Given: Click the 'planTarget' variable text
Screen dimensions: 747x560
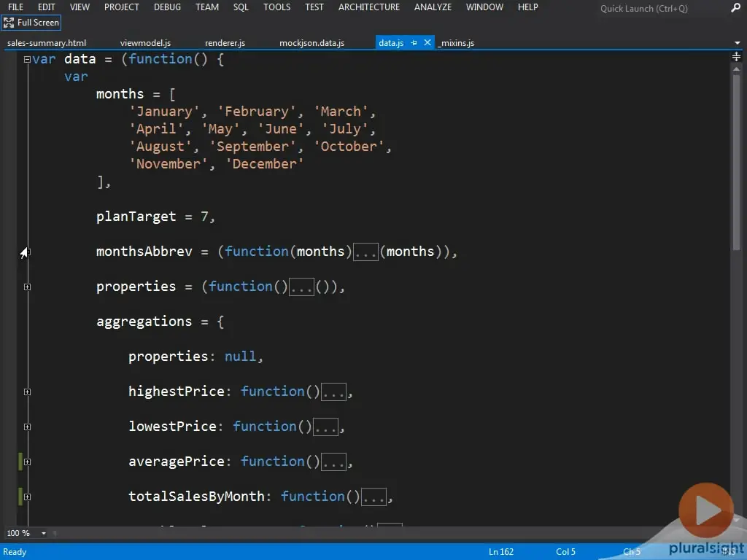Looking at the screenshot, I should [x=136, y=217].
